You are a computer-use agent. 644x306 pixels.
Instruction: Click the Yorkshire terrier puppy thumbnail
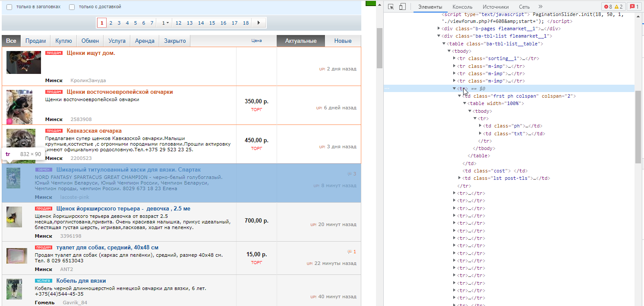14,217
